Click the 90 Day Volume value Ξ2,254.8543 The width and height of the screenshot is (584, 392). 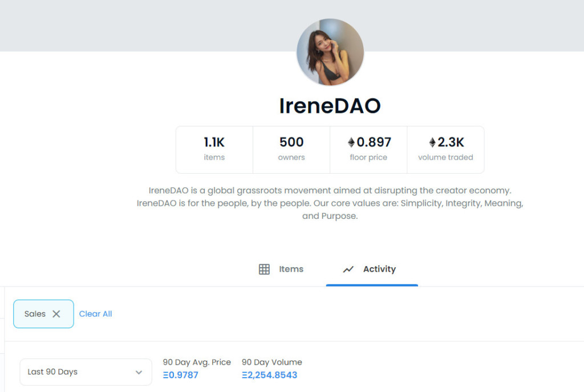[269, 375]
